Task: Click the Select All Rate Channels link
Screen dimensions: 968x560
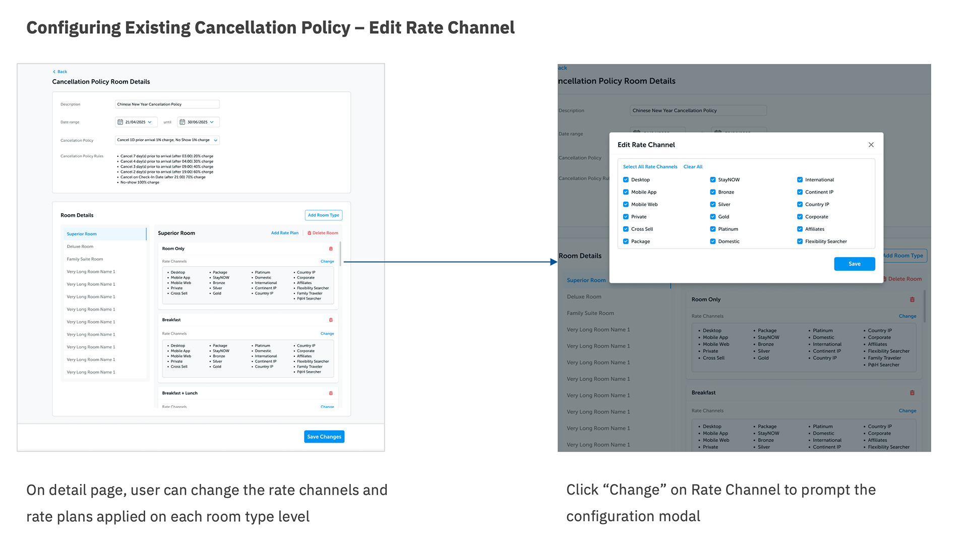Action: coord(650,167)
